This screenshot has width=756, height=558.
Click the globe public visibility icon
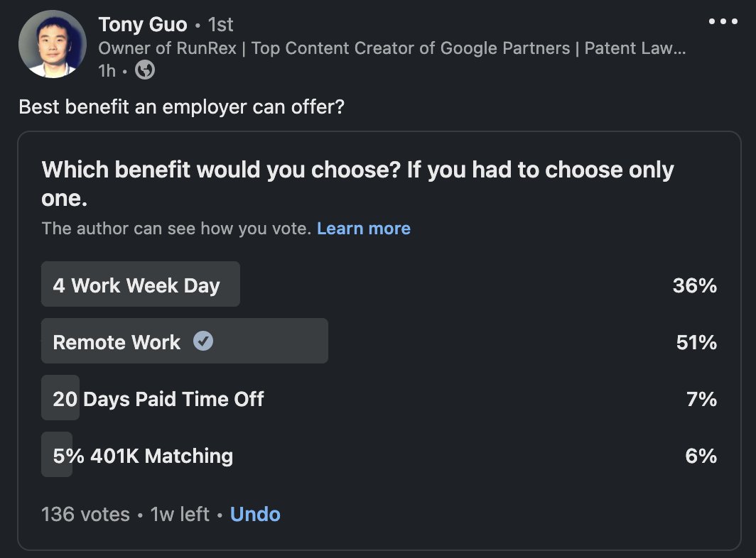click(x=145, y=70)
